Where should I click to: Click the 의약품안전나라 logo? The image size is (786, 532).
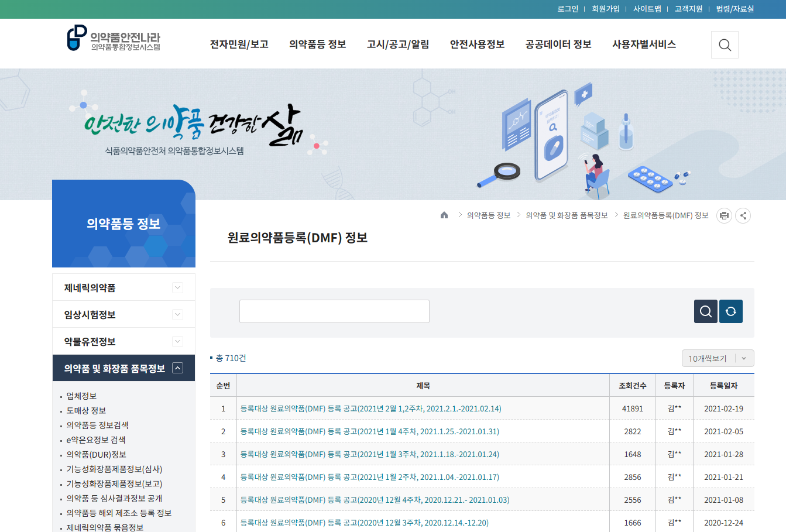[114, 39]
